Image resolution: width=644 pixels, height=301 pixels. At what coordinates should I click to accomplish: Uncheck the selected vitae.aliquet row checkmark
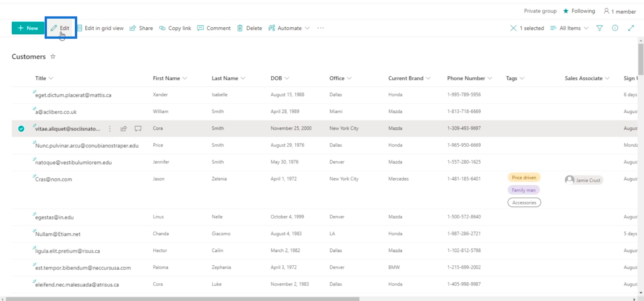(x=21, y=129)
